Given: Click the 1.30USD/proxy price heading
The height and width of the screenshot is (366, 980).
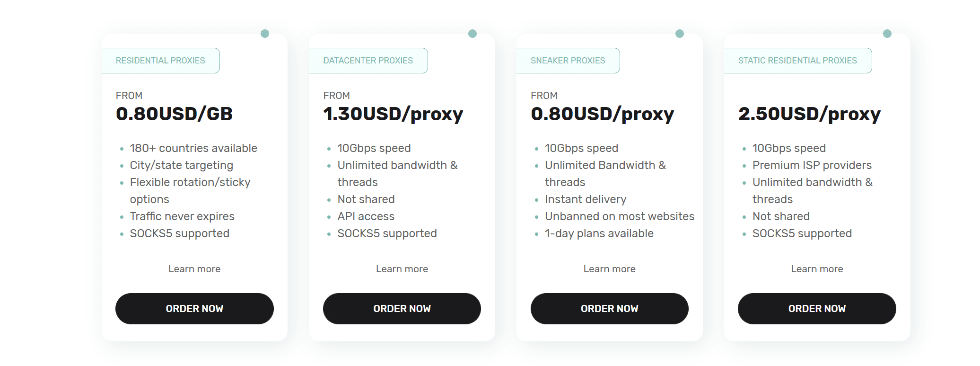Looking at the screenshot, I should [393, 114].
